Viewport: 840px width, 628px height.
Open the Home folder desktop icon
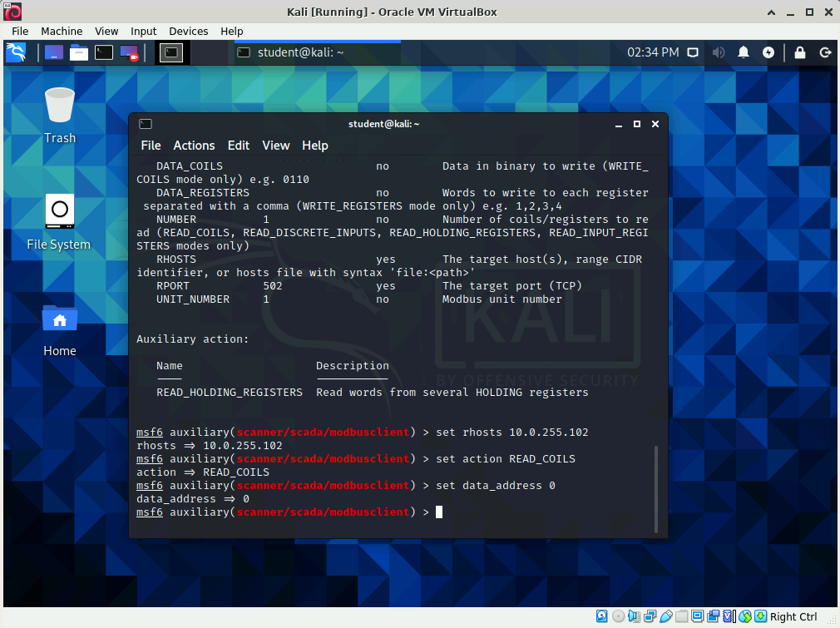[59, 330]
